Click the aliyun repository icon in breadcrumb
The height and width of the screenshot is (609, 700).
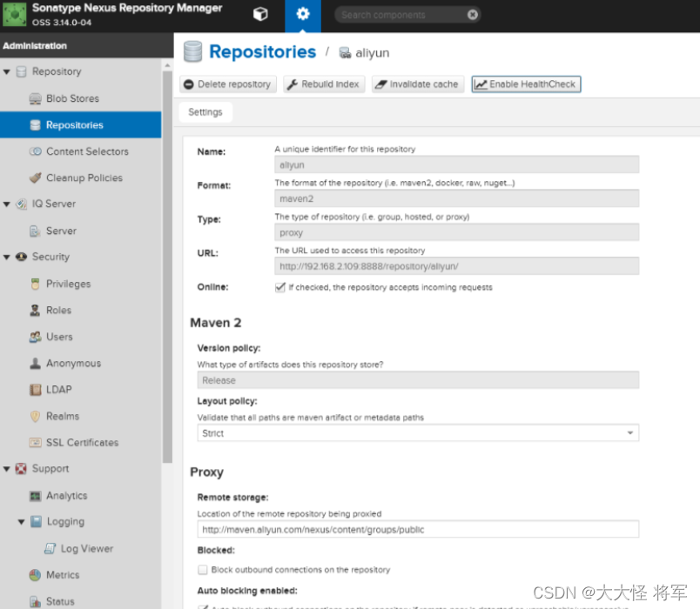coord(345,53)
